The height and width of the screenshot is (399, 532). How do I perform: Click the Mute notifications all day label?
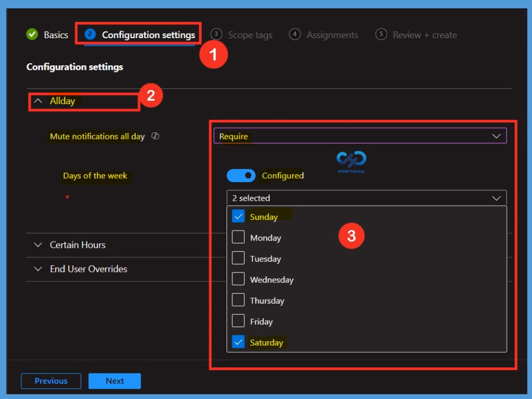pos(97,136)
